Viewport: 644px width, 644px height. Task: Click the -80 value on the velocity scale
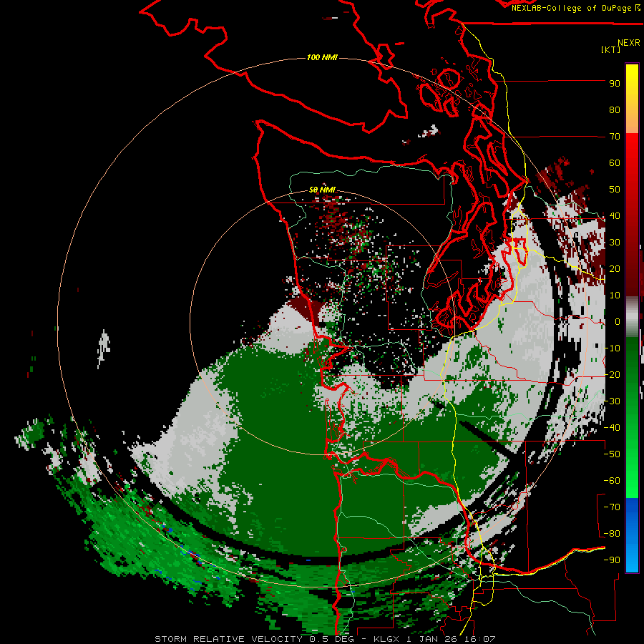tap(612, 534)
